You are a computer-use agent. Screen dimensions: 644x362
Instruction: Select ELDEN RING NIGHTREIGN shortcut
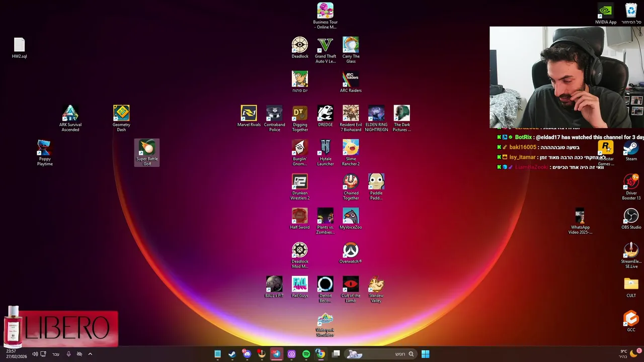coord(376,119)
